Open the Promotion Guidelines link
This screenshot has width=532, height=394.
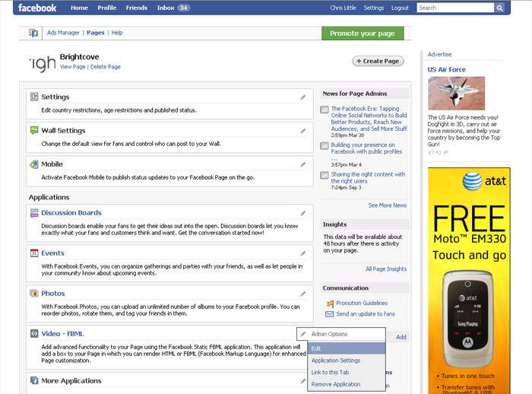[x=362, y=303]
